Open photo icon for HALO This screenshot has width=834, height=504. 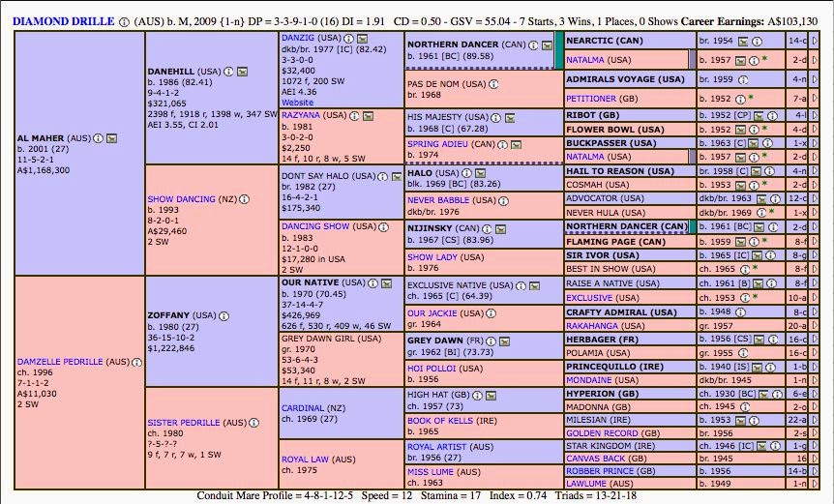480,173
